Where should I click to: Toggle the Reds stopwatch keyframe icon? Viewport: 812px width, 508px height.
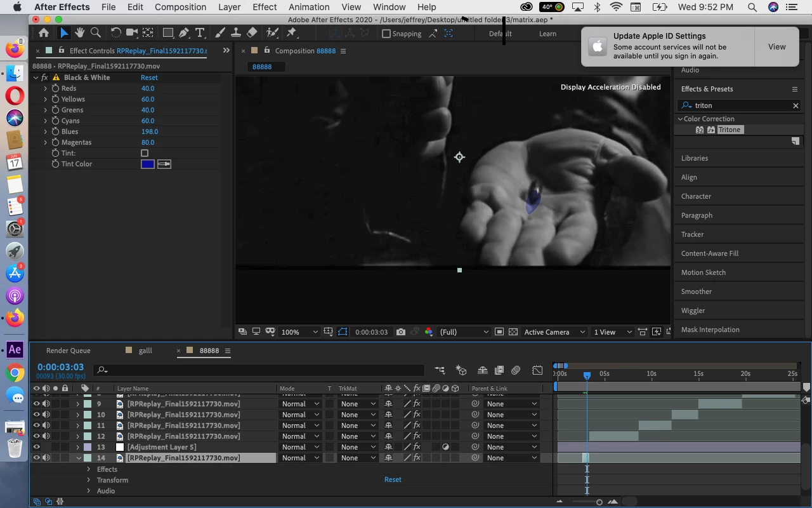point(55,88)
